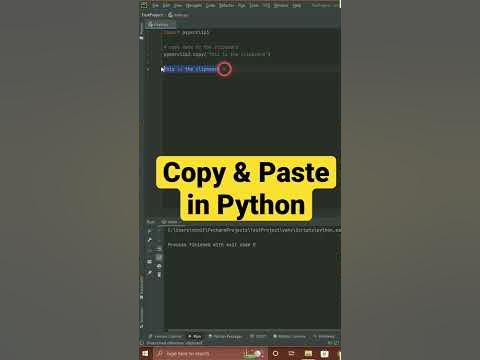Open the Python Packages tool window tab
This screenshot has width=480, height=360.
point(225,336)
